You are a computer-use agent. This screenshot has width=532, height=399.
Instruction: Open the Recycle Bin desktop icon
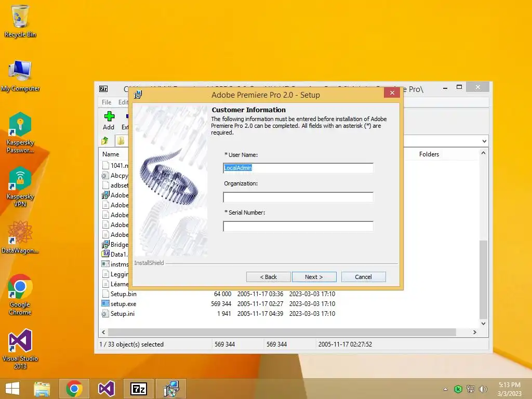point(20,21)
